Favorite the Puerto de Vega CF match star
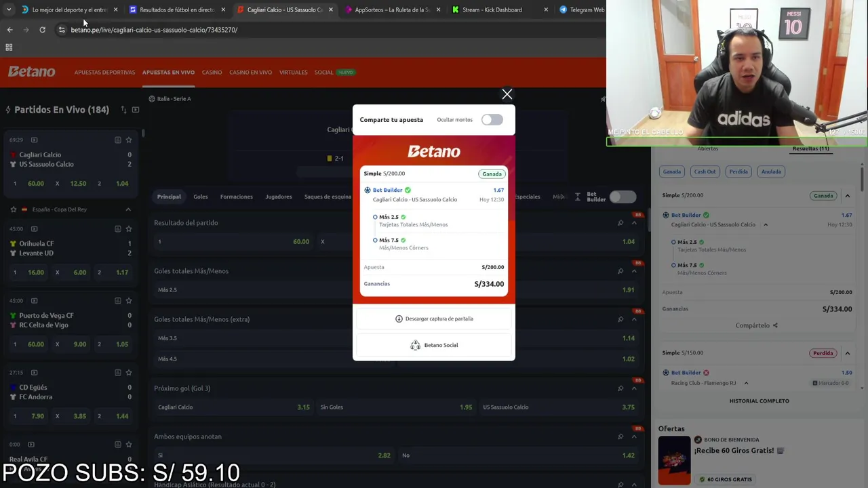The height and width of the screenshot is (488, 868). [128, 300]
